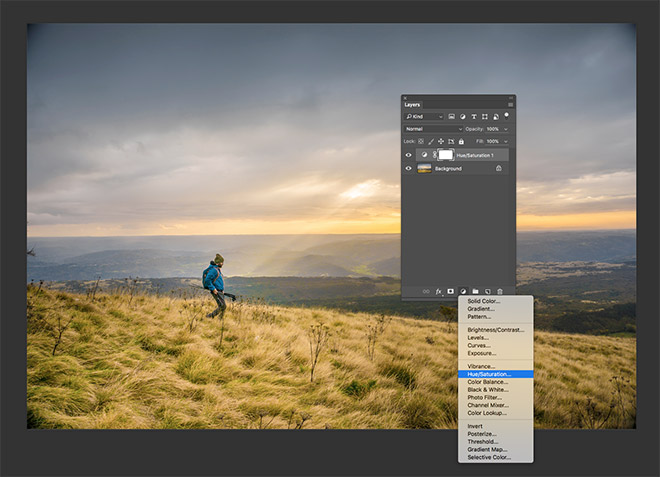Open the Layers panel options menu
The image size is (660, 477).
click(x=510, y=104)
